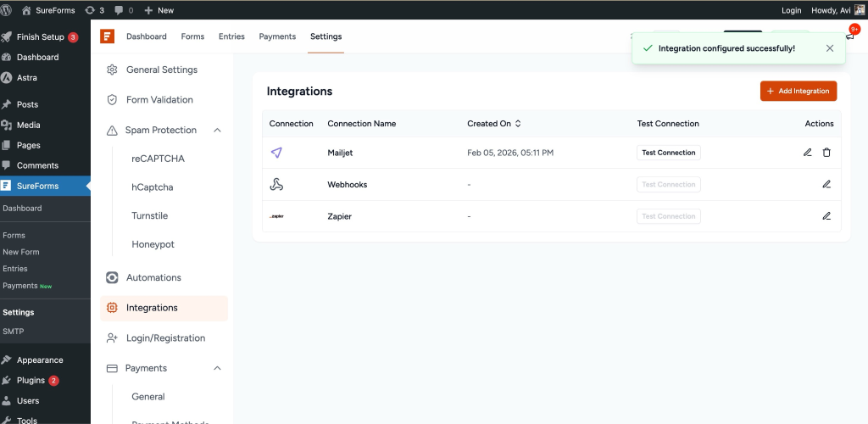The height and width of the screenshot is (424, 868).
Task: Select the Integrations settings item
Action: (164, 308)
